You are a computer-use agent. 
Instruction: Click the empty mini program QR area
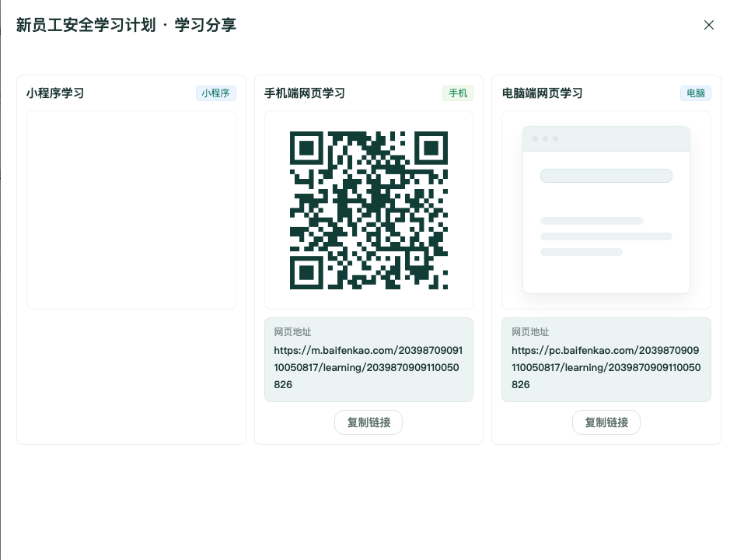coord(131,210)
